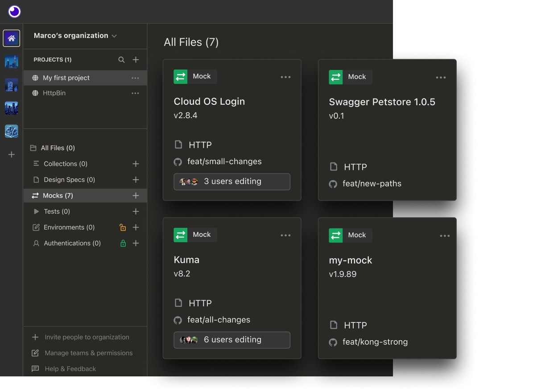Screen dimensions: 545x392
Task: Select the Mocks (7) sidebar item
Action: [58, 196]
